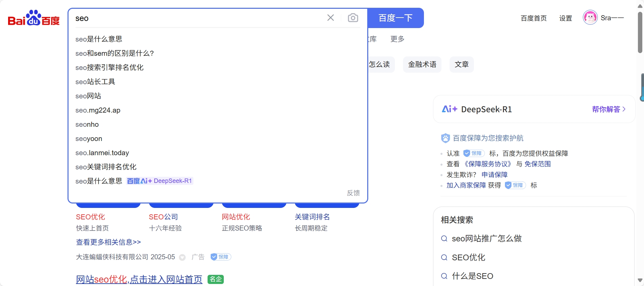The width and height of the screenshot is (644, 286).
Task: Expand the 帮你解答 chevron
Action: (624, 109)
